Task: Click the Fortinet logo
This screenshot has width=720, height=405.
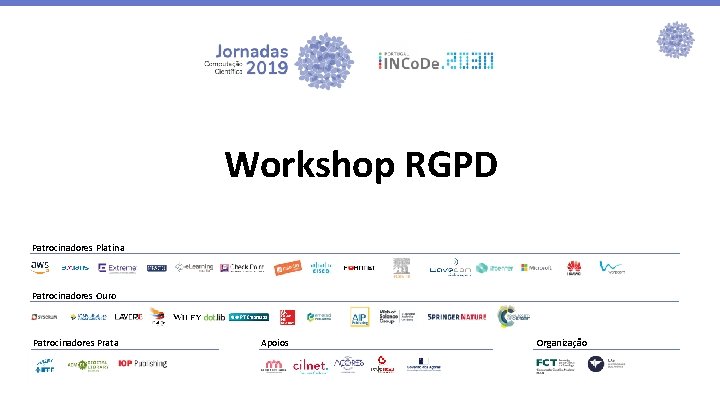Action: click(359, 268)
